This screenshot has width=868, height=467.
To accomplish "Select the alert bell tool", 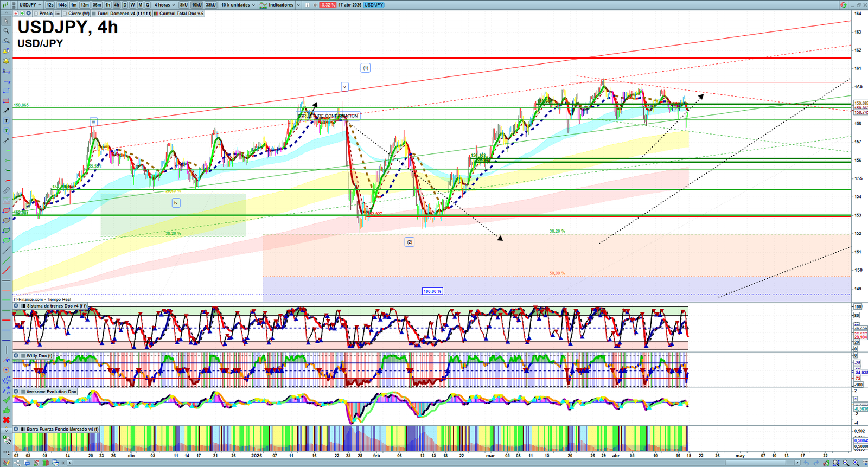I will [x=7, y=61].
